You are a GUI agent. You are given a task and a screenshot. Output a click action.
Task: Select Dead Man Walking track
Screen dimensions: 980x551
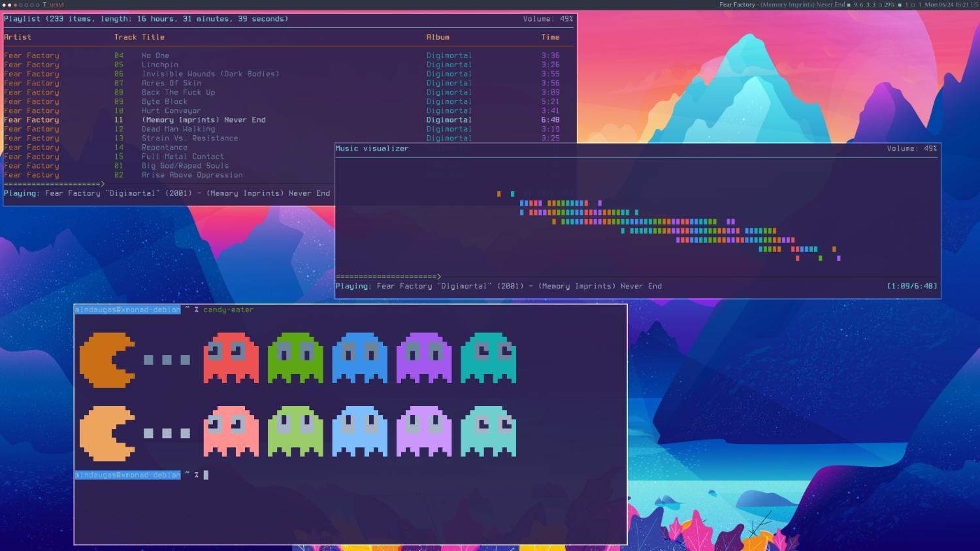tap(282, 129)
